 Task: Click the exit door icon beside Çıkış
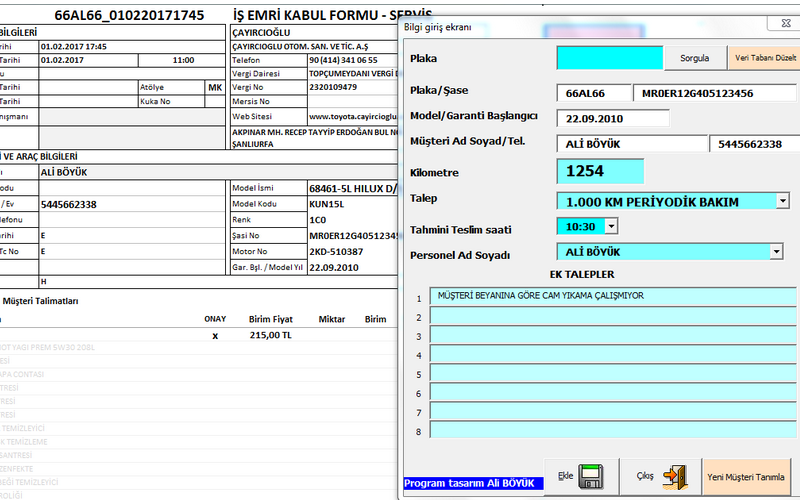(675, 474)
